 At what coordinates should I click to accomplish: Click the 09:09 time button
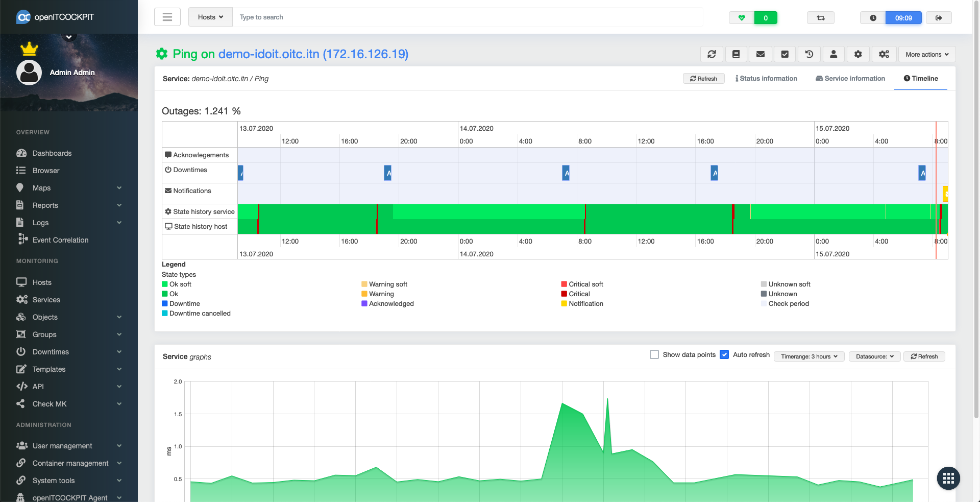pos(903,18)
